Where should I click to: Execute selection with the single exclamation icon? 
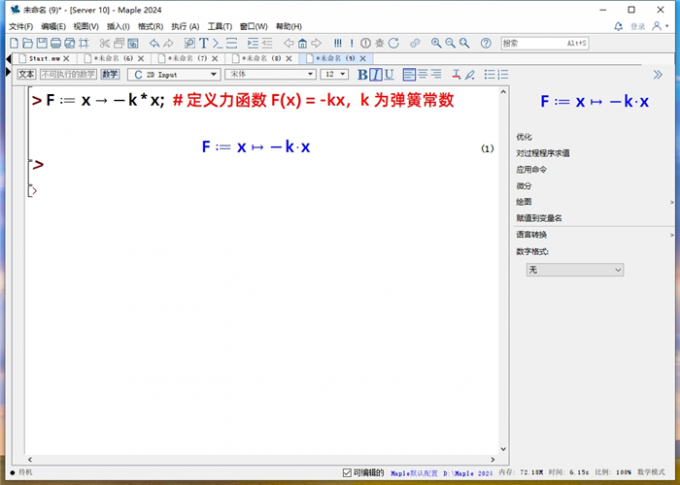pos(352,43)
